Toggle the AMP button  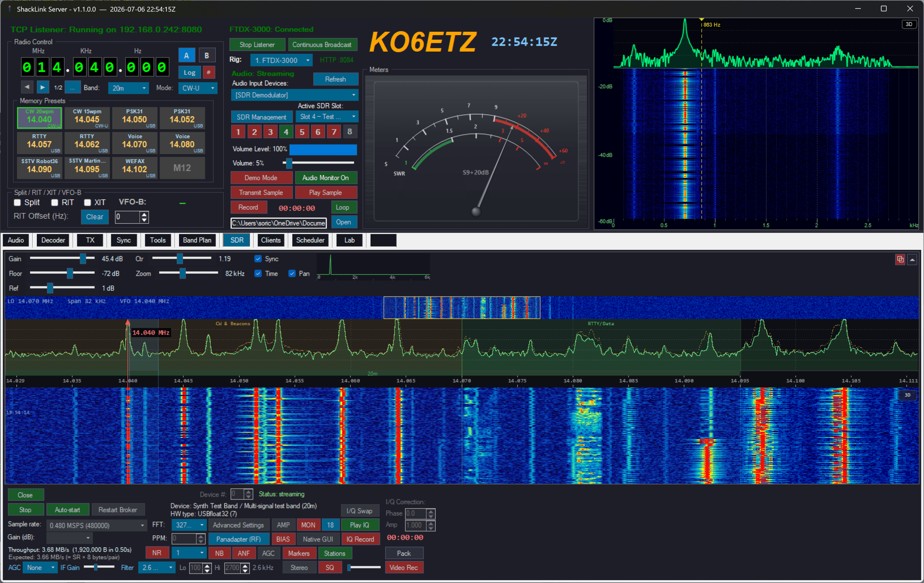coord(283,525)
